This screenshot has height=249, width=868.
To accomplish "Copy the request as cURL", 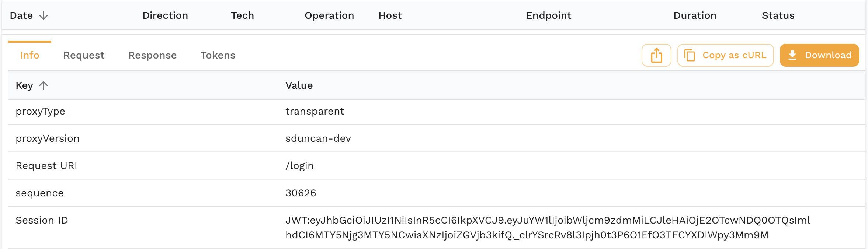I will coord(725,55).
